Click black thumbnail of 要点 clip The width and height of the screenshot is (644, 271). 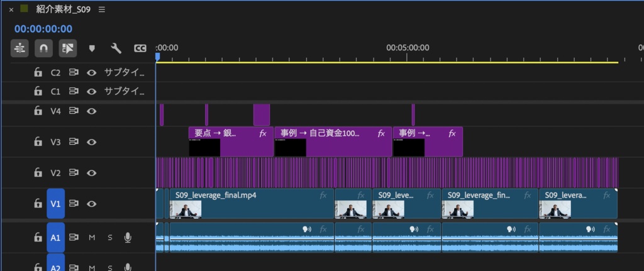coord(204,147)
